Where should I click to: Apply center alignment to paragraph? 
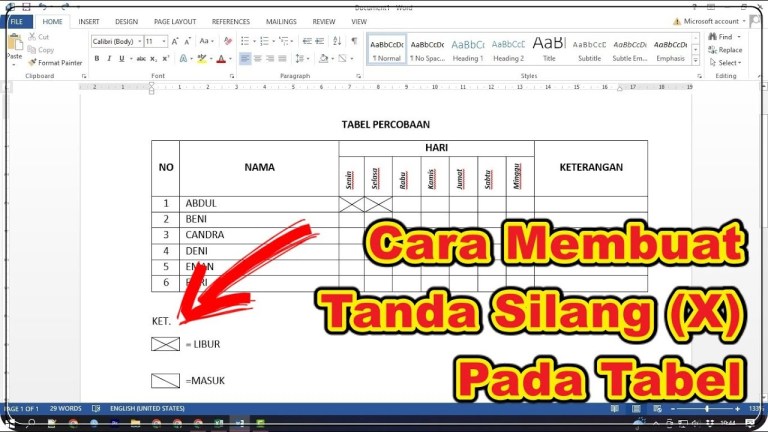point(258,59)
